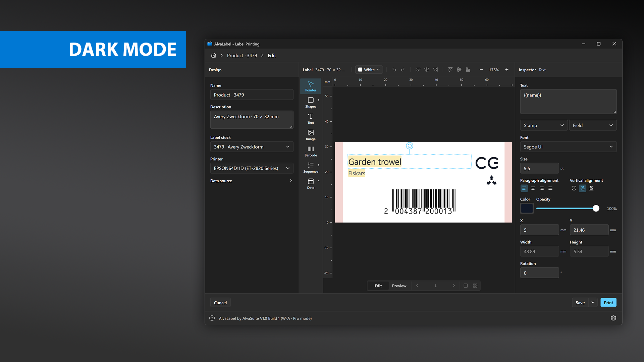
Task: Open the Data tool
Action: pos(311,184)
